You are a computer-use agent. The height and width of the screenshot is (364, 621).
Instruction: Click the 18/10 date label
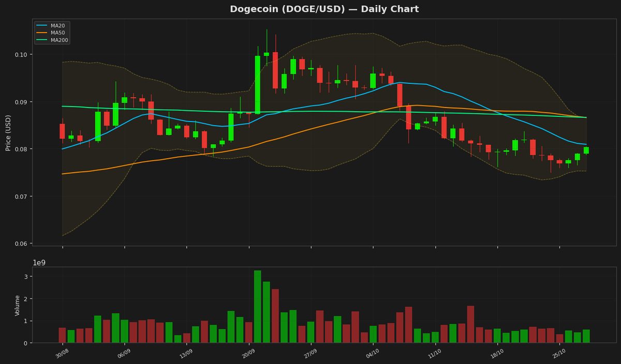point(496,354)
